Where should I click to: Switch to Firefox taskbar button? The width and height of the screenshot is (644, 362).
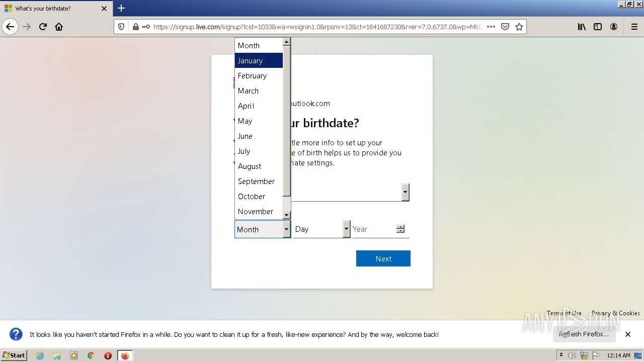[125, 355]
